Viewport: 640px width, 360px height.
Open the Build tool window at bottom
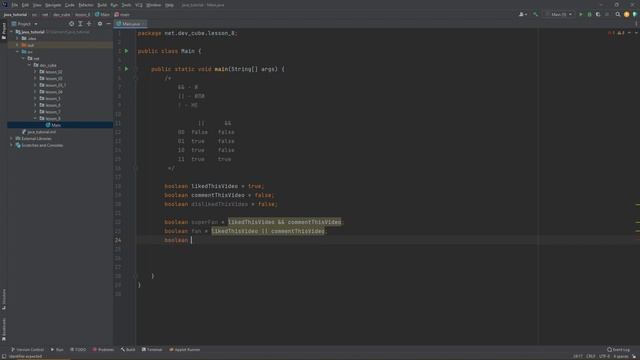pos(128,350)
